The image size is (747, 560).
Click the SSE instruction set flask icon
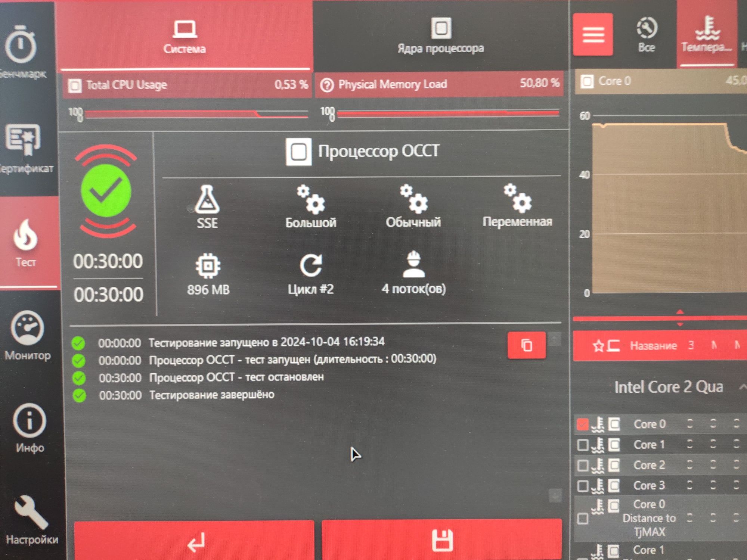pos(207,200)
